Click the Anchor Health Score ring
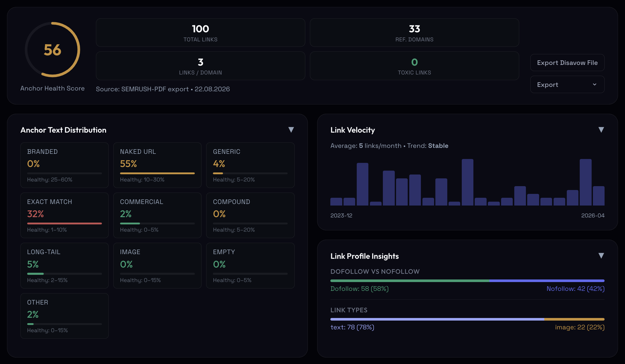This screenshot has height=364, width=625. click(x=53, y=50)
